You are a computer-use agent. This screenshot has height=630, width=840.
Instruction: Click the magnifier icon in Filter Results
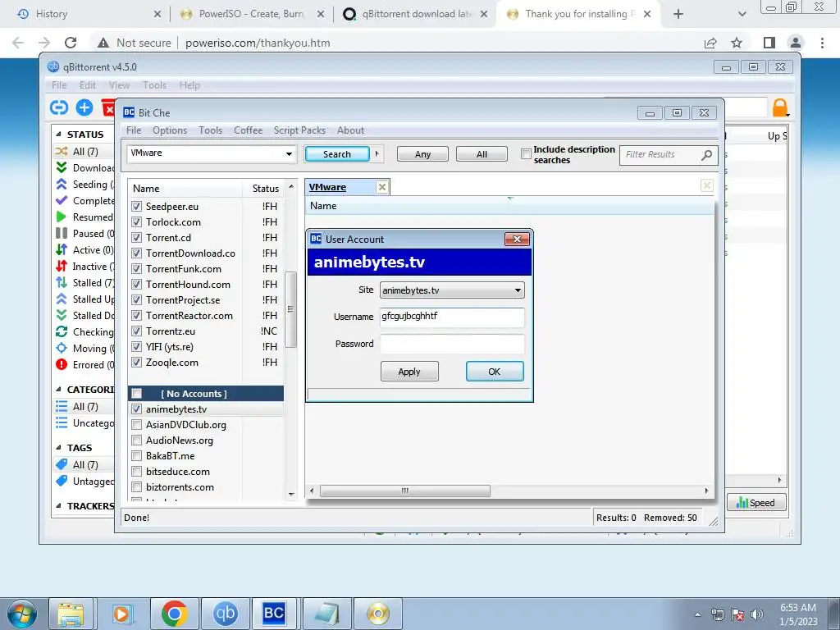(706, 155)
